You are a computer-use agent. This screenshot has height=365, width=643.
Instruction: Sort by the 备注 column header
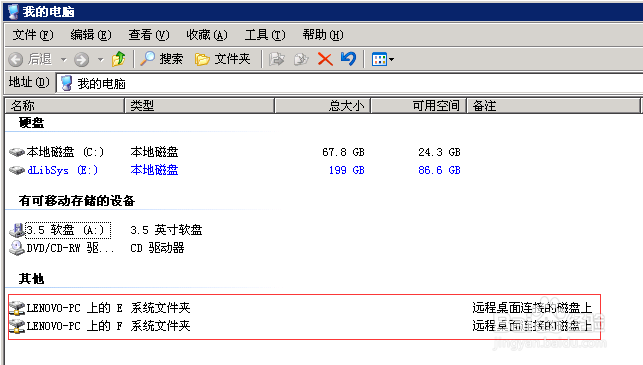coord(553,106)
